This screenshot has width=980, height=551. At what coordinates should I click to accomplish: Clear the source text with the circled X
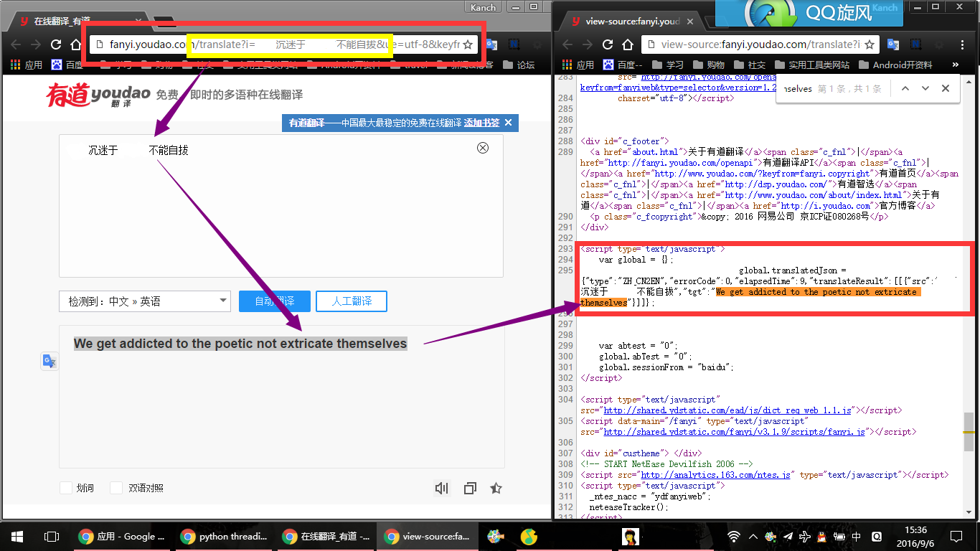pos(483,148)
